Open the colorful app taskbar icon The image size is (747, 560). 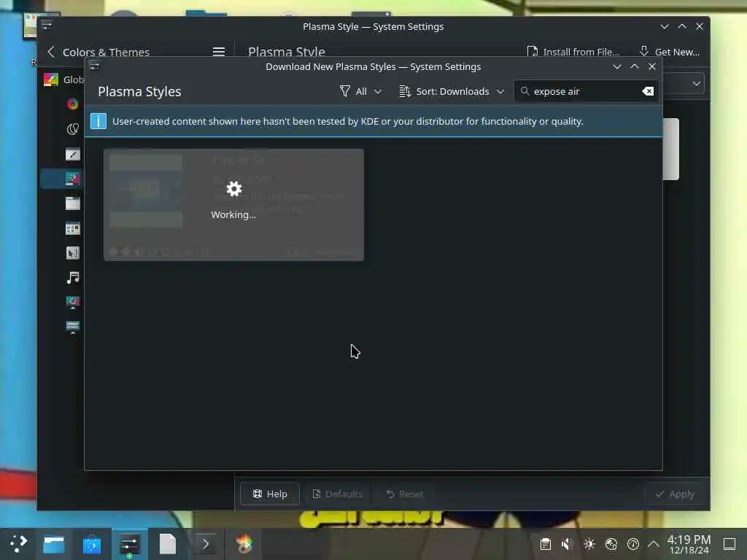244,544
